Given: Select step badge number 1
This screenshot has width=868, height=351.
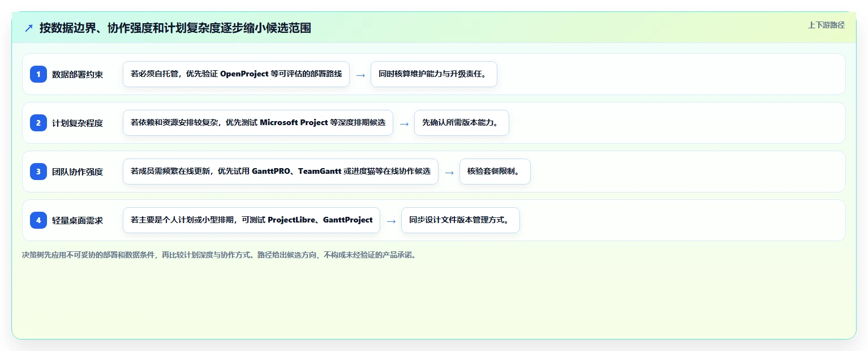Looking at the screenshot, I should coord(38,74).
